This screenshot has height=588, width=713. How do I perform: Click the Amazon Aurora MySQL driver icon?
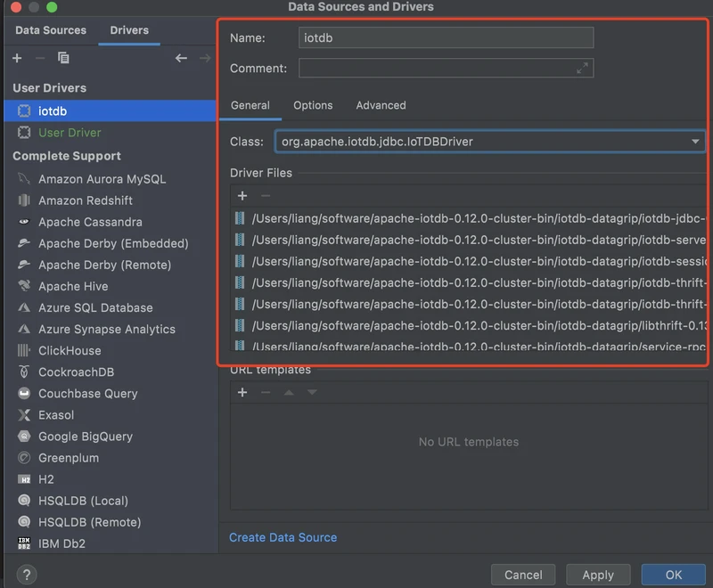click(x=24, y=179)
